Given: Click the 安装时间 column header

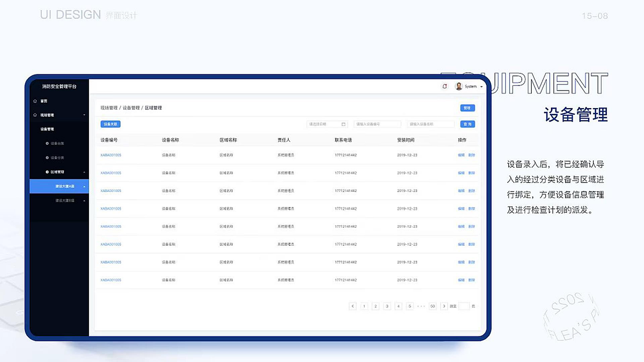Looking at the screenshot, I should (x=406, y=140).
